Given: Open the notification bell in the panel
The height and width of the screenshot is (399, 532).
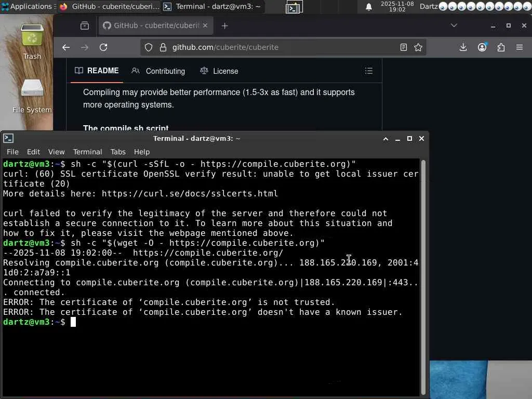Looking at the screenshot, I should tap(369, 7).
